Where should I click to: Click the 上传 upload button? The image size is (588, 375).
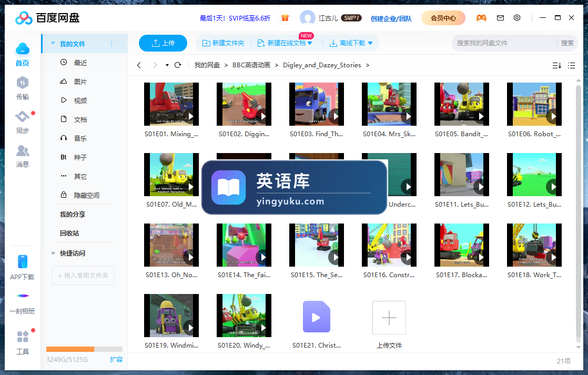click(x=163, y=43)
